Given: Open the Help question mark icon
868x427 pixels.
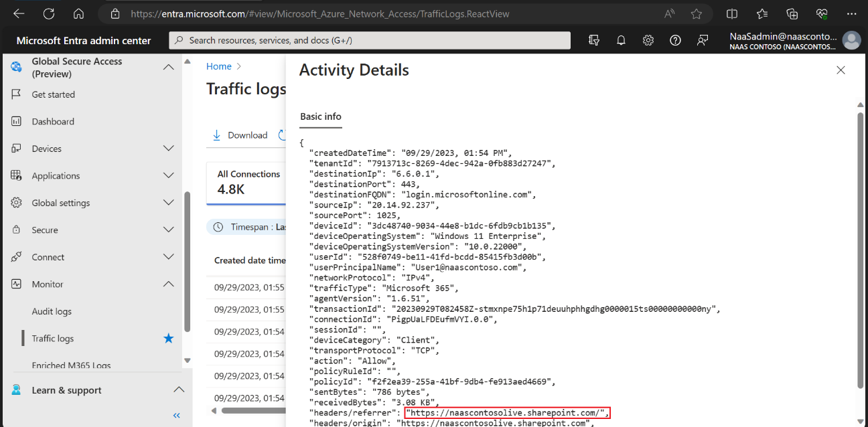Looking at the screenshot, I should coord(675,40).
